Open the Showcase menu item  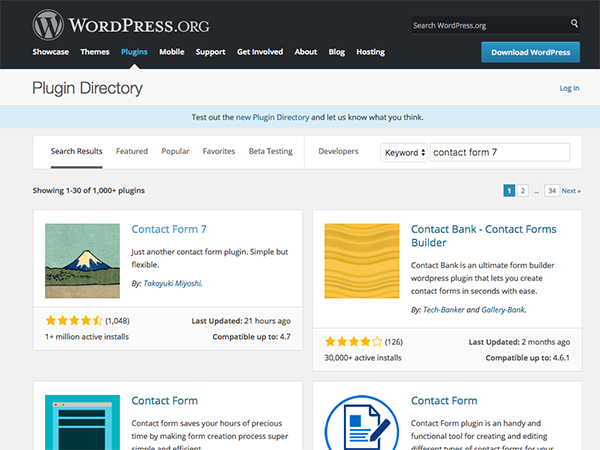click(51, 52)
